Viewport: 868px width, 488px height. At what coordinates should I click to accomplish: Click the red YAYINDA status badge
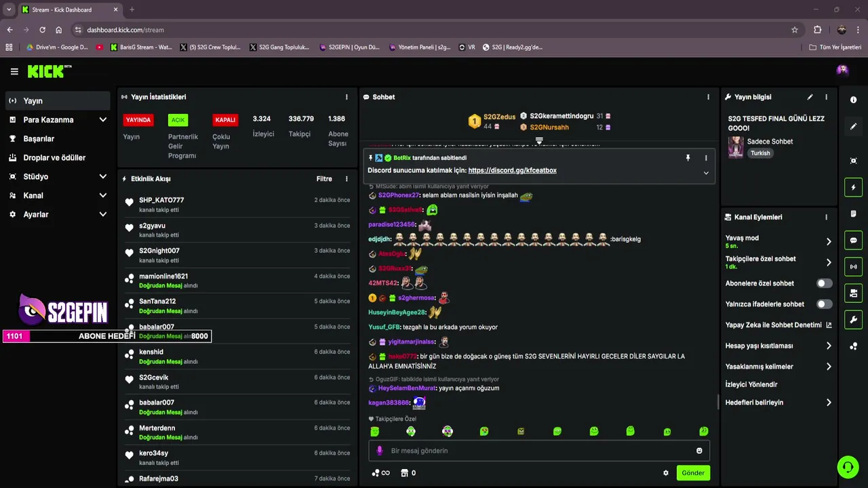point(138,120)
